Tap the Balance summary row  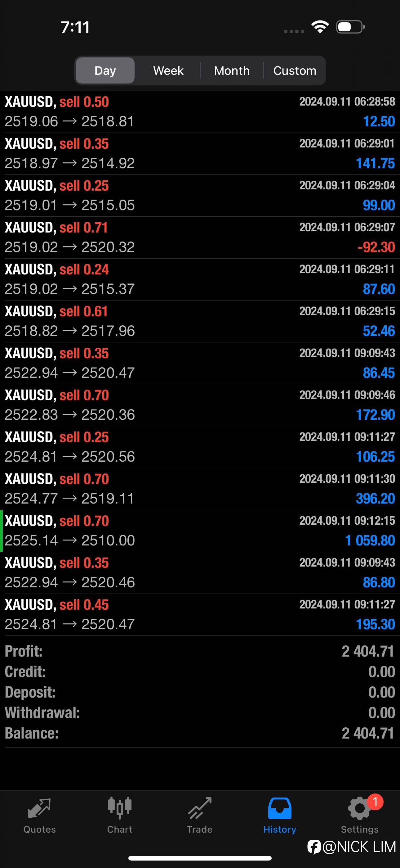[200, 734]
